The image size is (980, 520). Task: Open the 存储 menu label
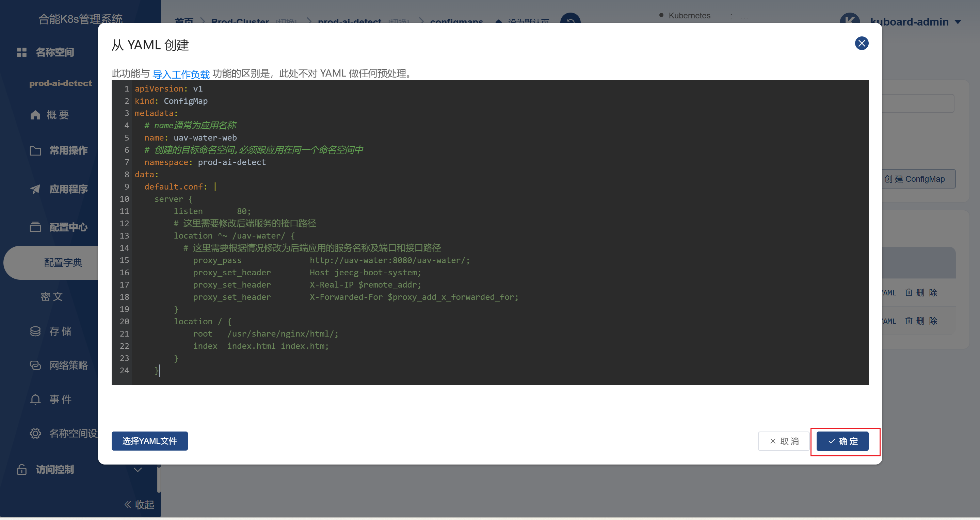tap(60, 331)
